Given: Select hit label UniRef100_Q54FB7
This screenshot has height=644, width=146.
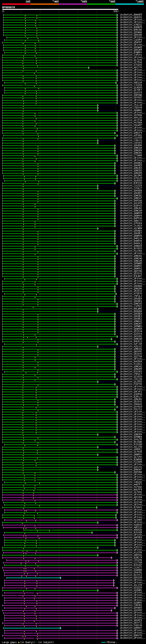Looking at the screenshot, I should coord(131,42).
